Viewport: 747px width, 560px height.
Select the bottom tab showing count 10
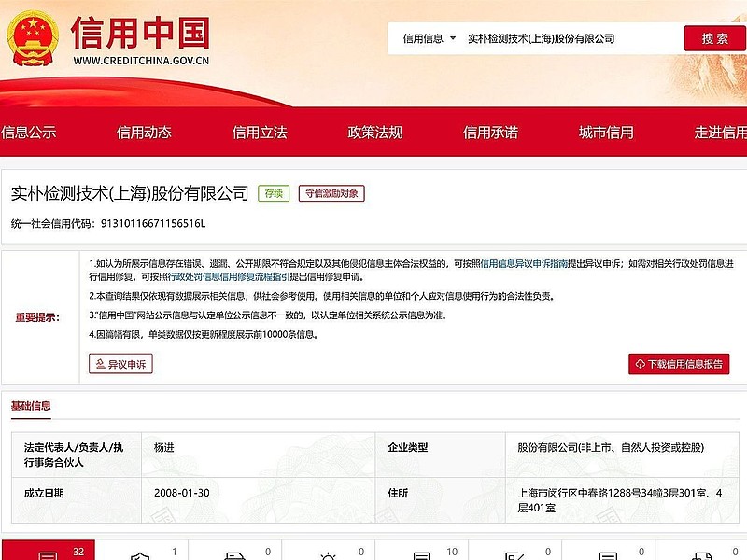point(422,550)
